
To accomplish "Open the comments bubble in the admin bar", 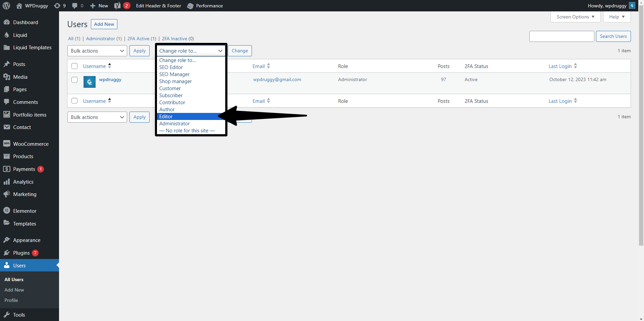I will pyautogui.click(x=75, y=6).
